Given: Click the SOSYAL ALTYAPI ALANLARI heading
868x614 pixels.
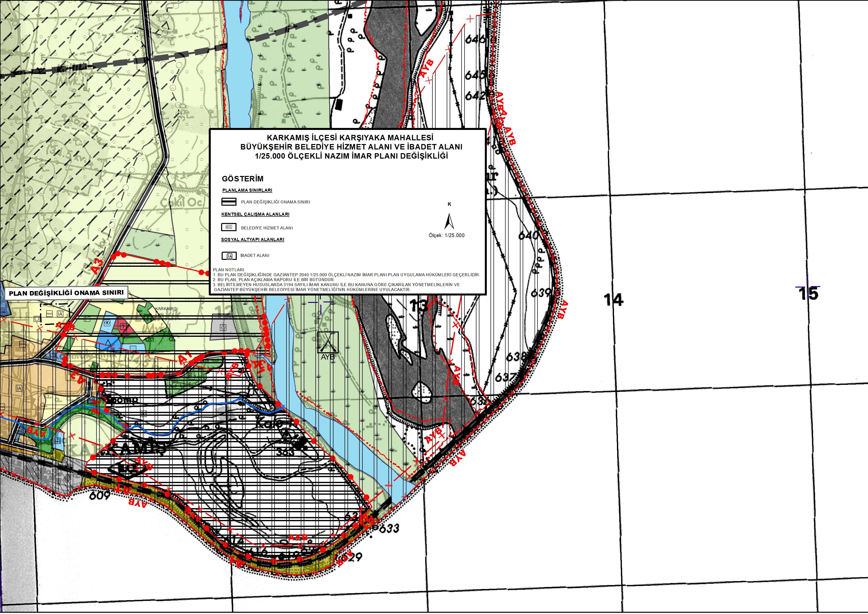Looking at the screenshot, I should (253, 240).
